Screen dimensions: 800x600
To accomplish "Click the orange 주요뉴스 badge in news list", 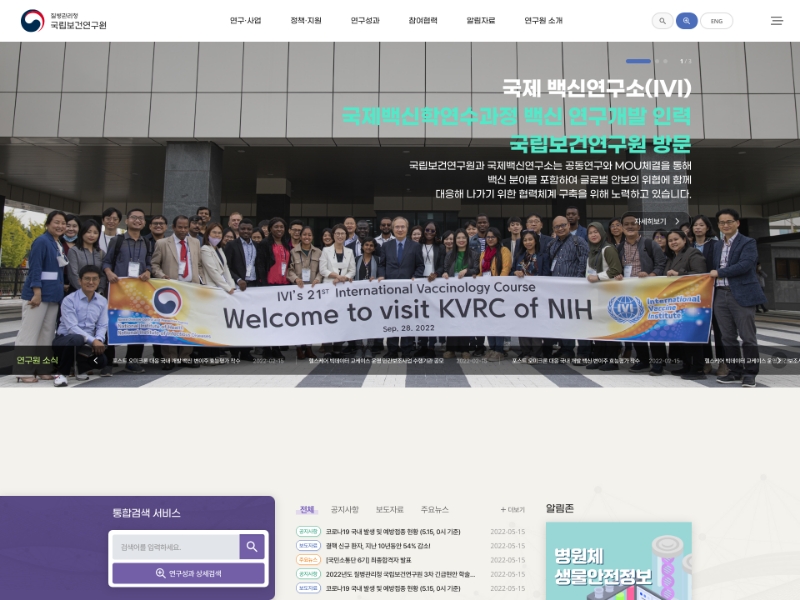I will (x=308, y=560).
